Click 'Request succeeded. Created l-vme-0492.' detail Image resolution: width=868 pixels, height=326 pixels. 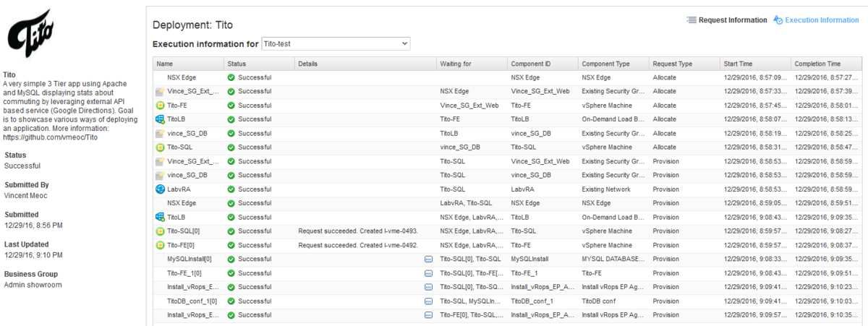(x=358, y=245)
